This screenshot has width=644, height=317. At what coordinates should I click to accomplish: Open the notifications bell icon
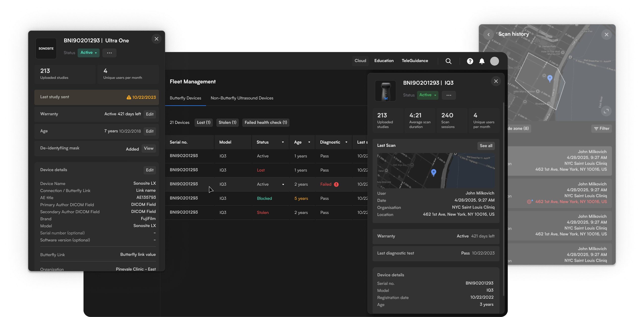pyautogui.click(x=482, y=61)
